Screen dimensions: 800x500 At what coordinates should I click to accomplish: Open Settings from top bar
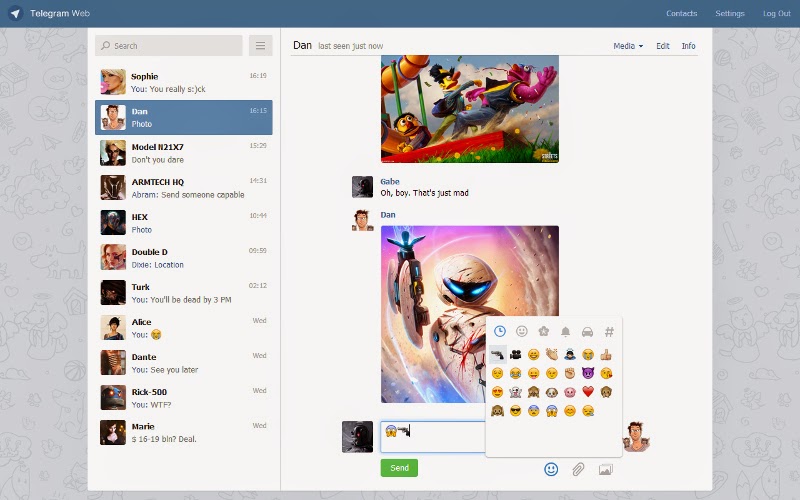pos(730,13)
